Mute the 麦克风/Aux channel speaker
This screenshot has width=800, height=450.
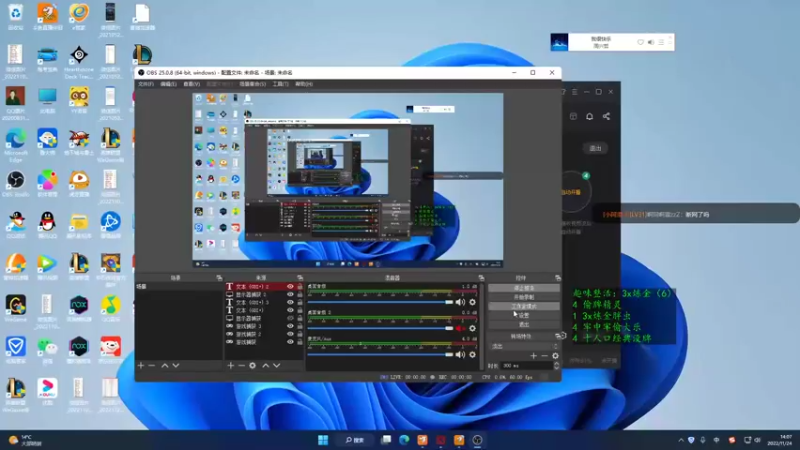pos(460,355)
